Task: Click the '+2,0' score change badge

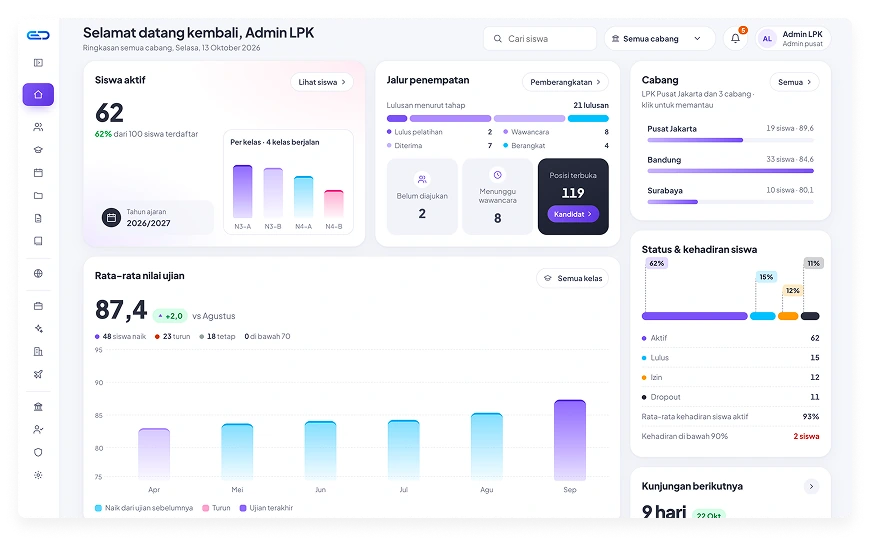Action: [170, 316]
